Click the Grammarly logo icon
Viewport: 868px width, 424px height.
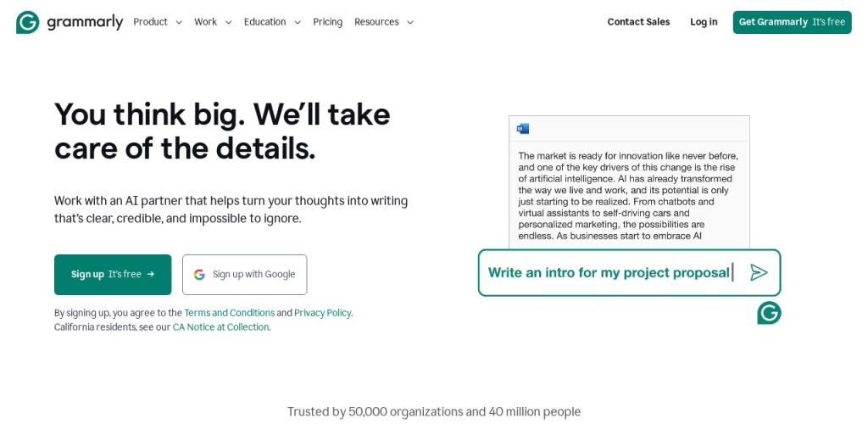pos(28,22)
